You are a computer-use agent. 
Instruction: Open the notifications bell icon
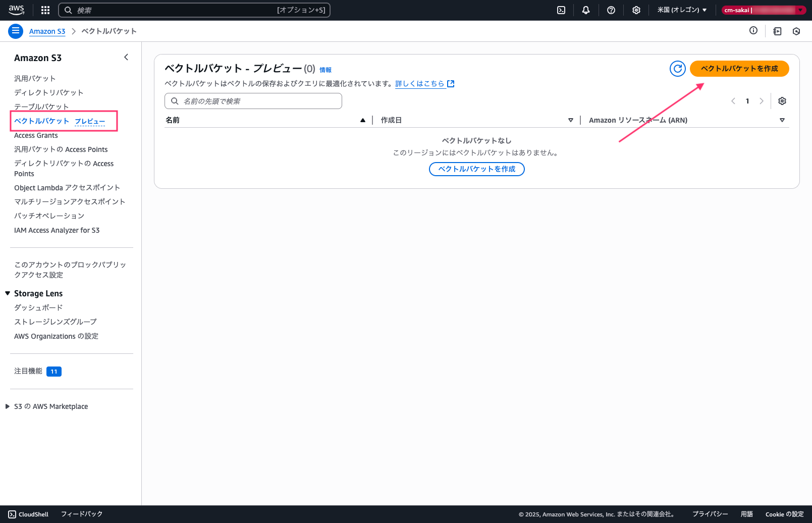(586, 10)
